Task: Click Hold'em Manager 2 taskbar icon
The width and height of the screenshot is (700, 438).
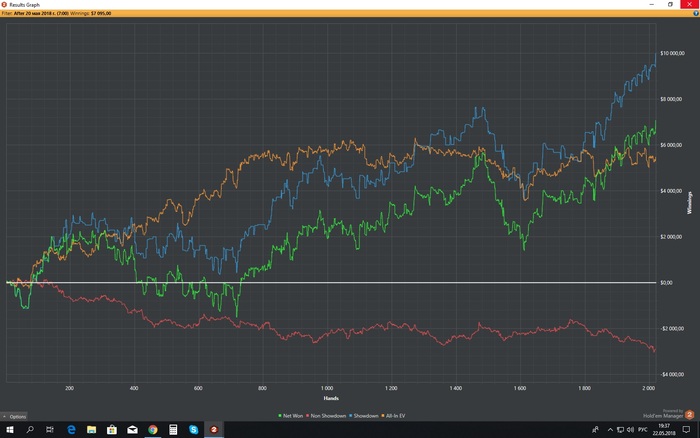Action: point(214,430)
